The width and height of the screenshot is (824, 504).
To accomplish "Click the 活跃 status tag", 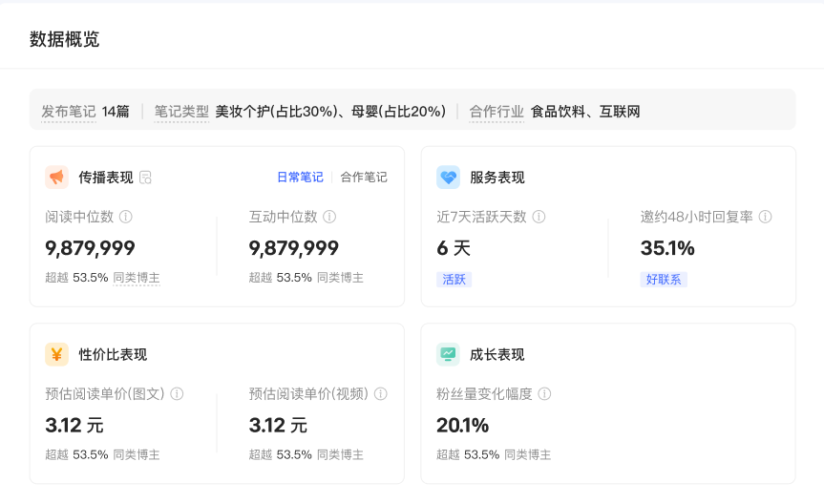I will (x=454, y=280).
